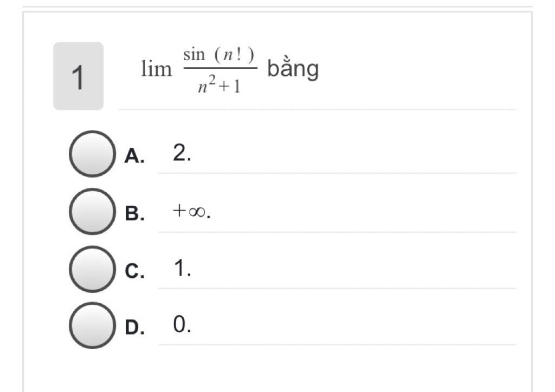Image resolution: width=555 pixels, height=392 pixels.
Task: Click the bold "D." option label
Action: point(134,328)
